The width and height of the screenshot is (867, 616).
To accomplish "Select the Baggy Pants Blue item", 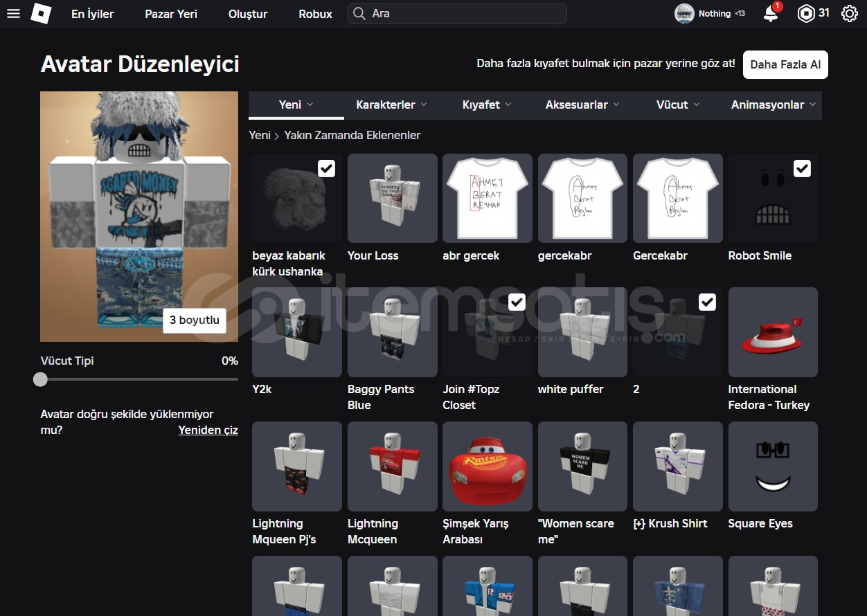I will coord(393,332).
